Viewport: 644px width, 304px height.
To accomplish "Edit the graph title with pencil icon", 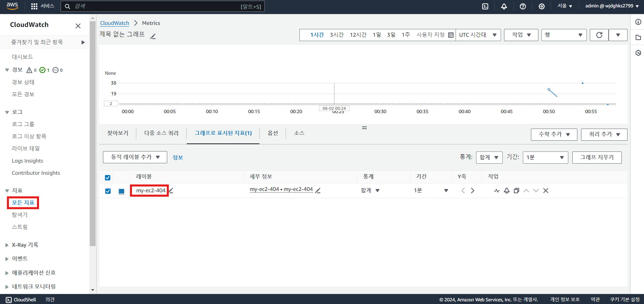I will point(153,36).
